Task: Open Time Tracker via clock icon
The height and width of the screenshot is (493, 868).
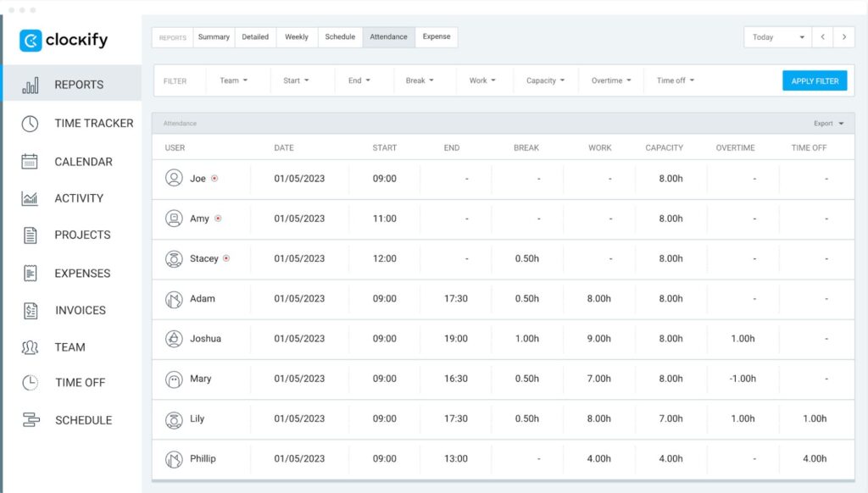Action: point(31,124)
